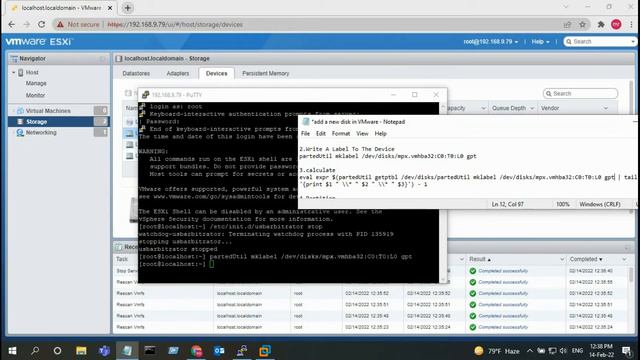Click the VMware ESXi logo
640x360 pixels.
(39, 42)
